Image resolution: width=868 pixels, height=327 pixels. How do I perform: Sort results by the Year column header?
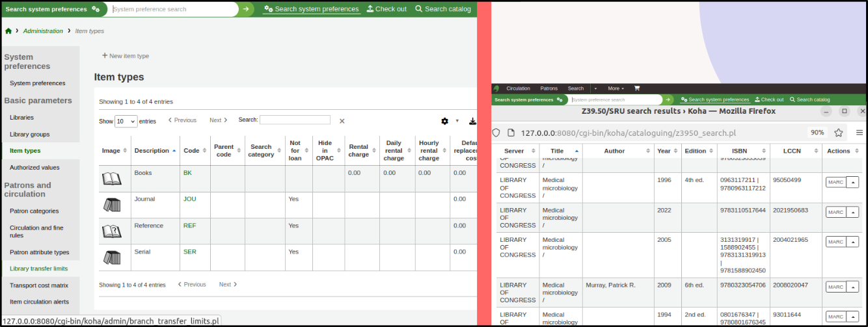664,151
